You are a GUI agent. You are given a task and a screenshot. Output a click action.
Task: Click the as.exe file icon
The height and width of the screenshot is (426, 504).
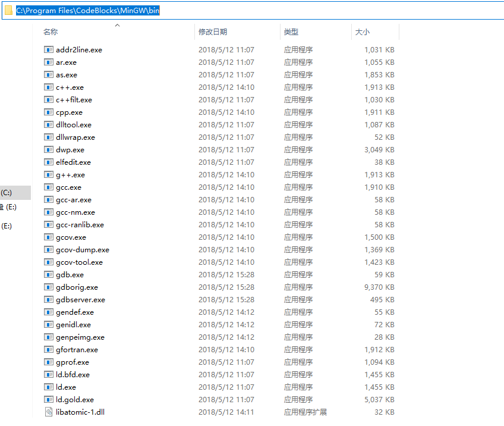49,74
